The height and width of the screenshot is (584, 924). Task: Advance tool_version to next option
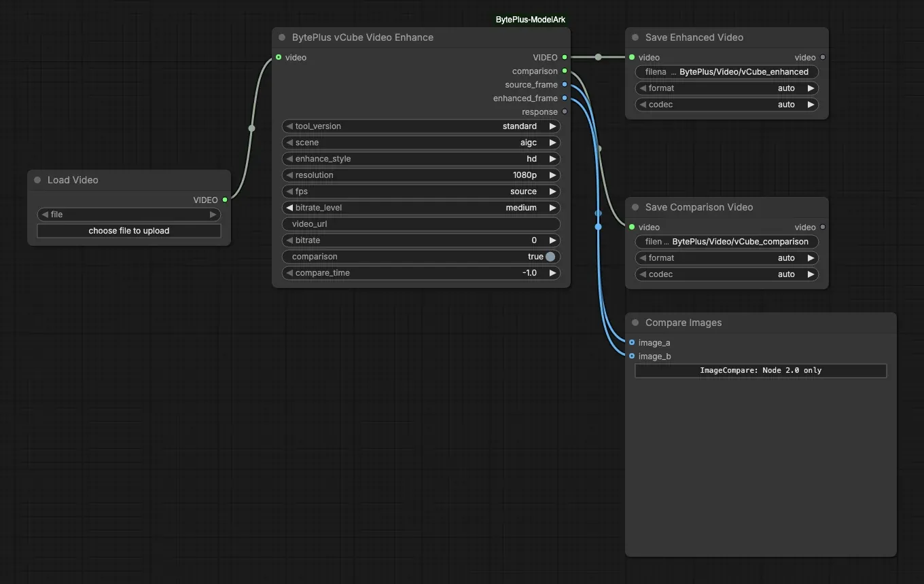[x=552, y=126]
